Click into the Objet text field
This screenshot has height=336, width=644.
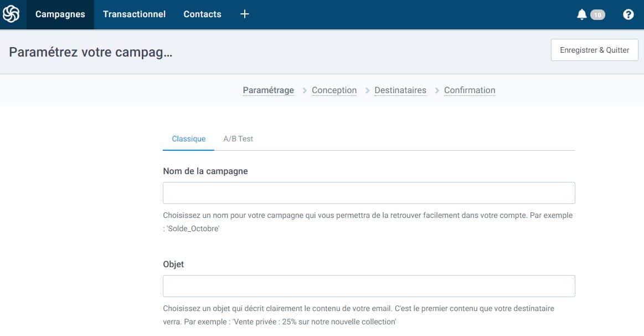coord(369,286)
